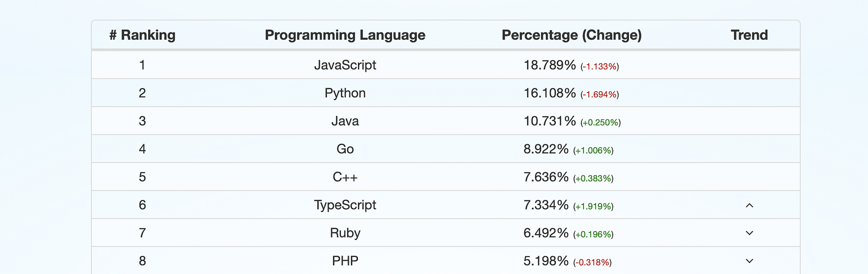Click ranking number 8 in PHP row
868x274 pixels.
[142, 261]
